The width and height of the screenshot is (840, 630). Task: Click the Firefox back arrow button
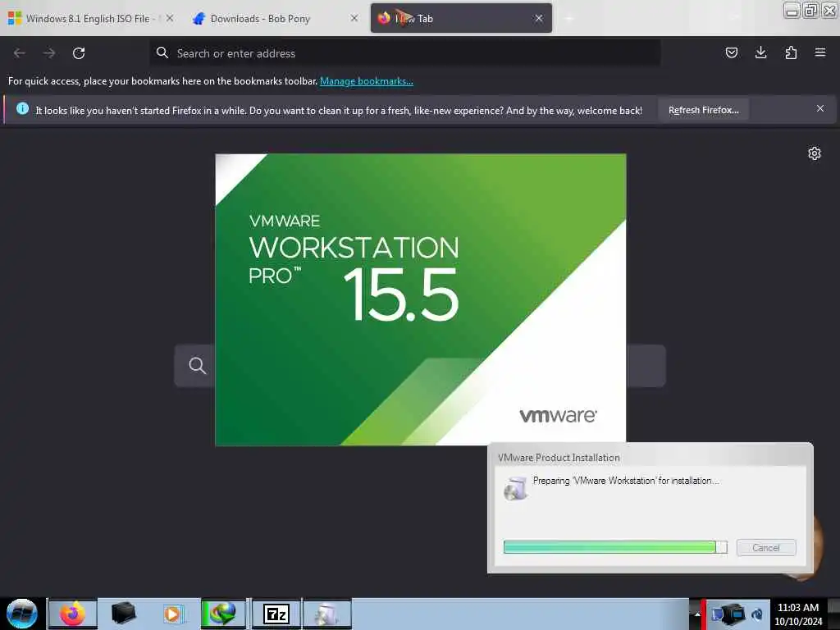click(x=20, y=53)
